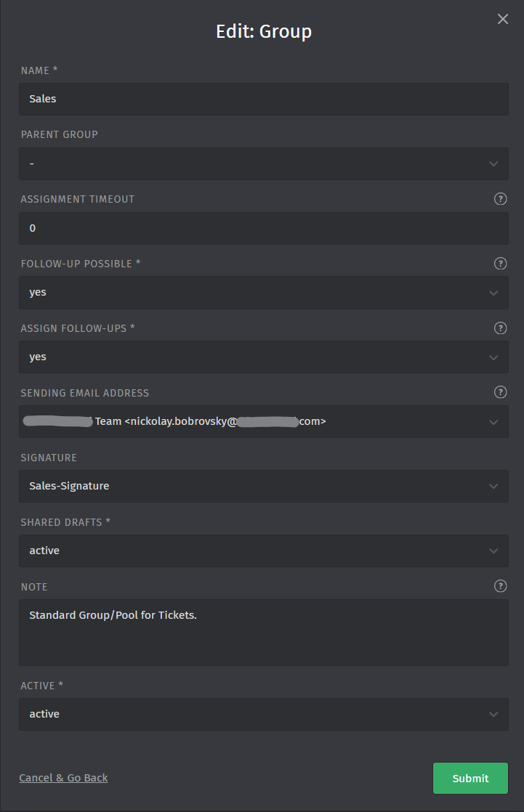Click the Assignment Timeout input field
The image size is (524, 812).
263,228
